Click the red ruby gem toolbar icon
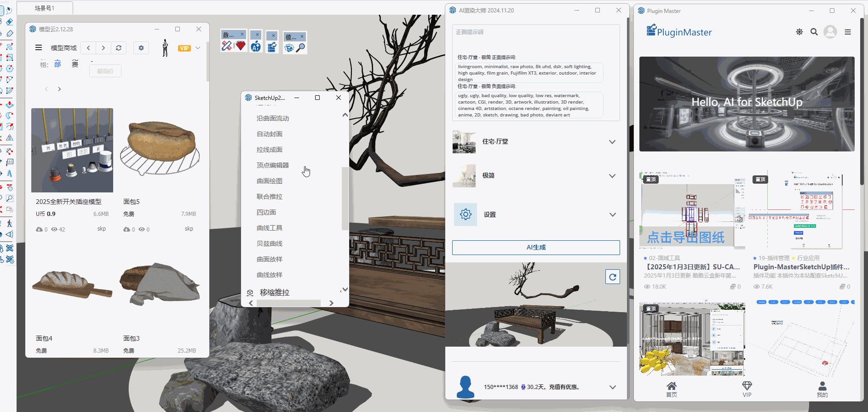The width and height of the screenshot is (868, 412). click(x=240, y=46)
